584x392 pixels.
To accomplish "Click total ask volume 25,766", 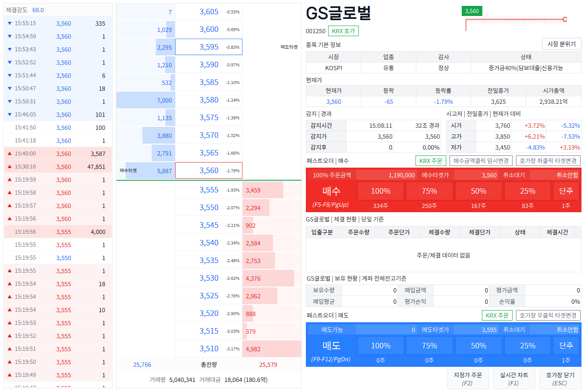I will point(142,365).
